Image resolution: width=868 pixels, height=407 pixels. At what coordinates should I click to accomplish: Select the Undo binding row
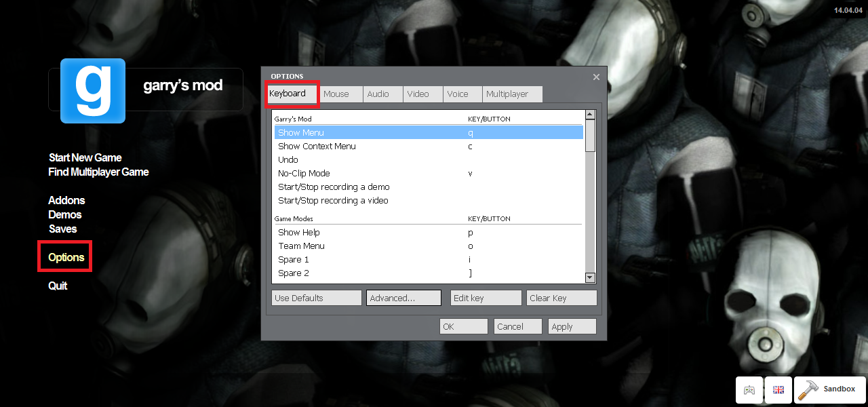point(429,159)
